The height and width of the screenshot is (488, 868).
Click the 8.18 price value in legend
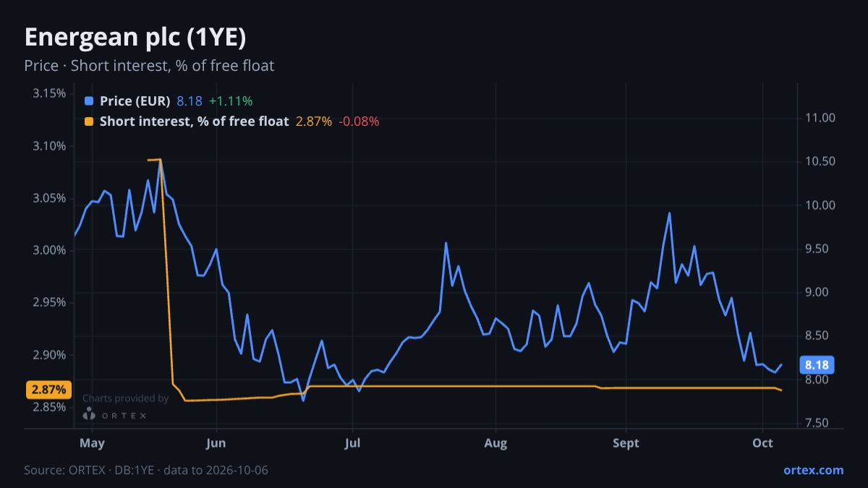pos(190,101)
